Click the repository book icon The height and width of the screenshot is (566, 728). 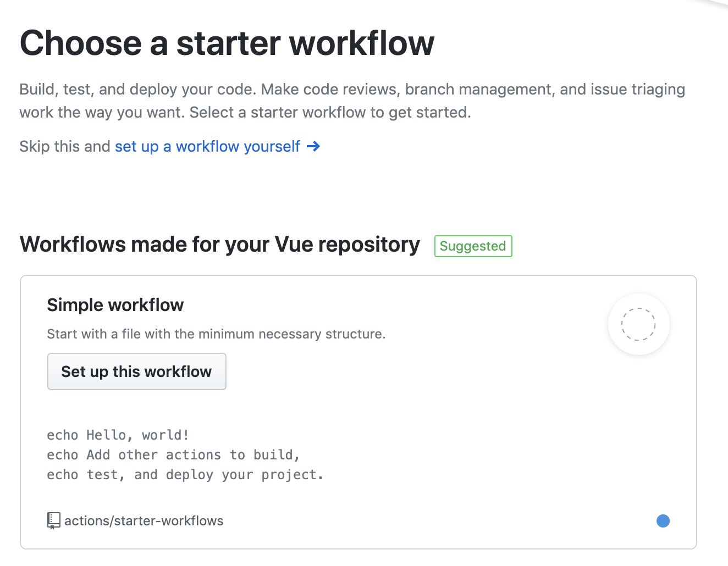click(x=53, y=520)
